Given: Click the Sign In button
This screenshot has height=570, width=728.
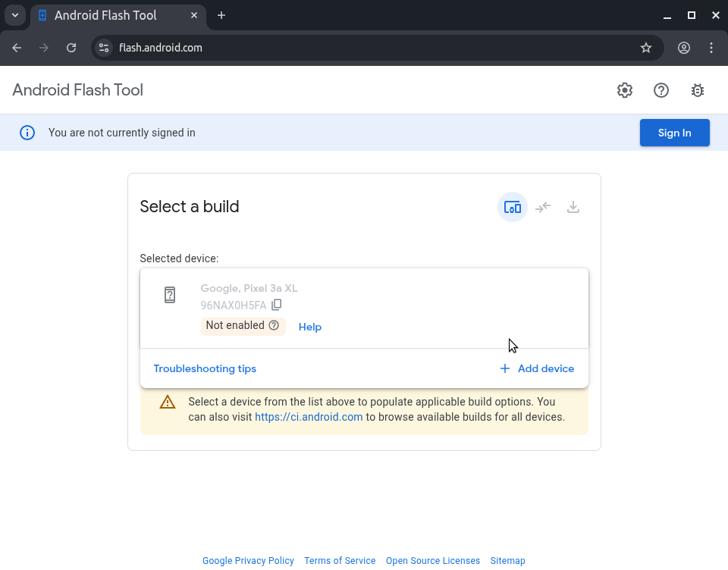Looking at the screenshot, I should click(x=674, y=133).
